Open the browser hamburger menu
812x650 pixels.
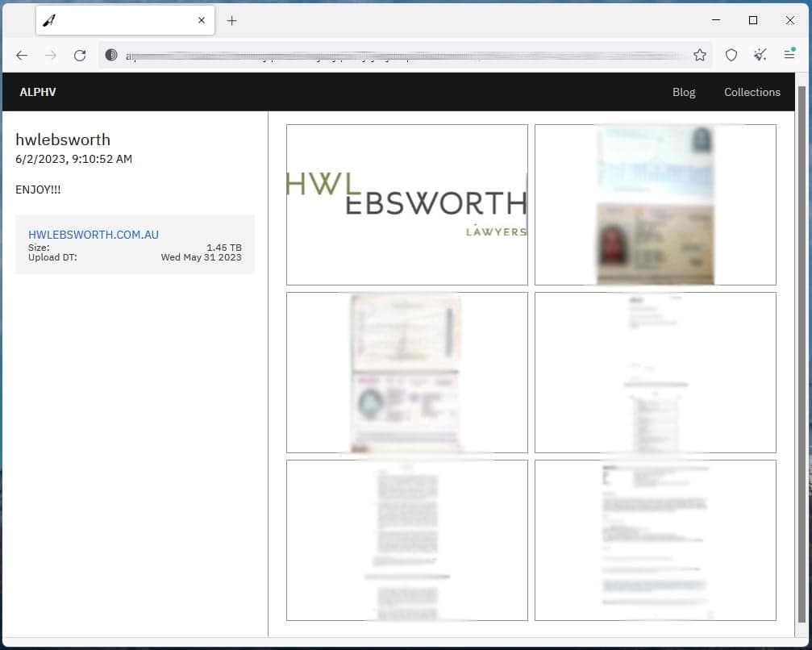coord(788,55)
